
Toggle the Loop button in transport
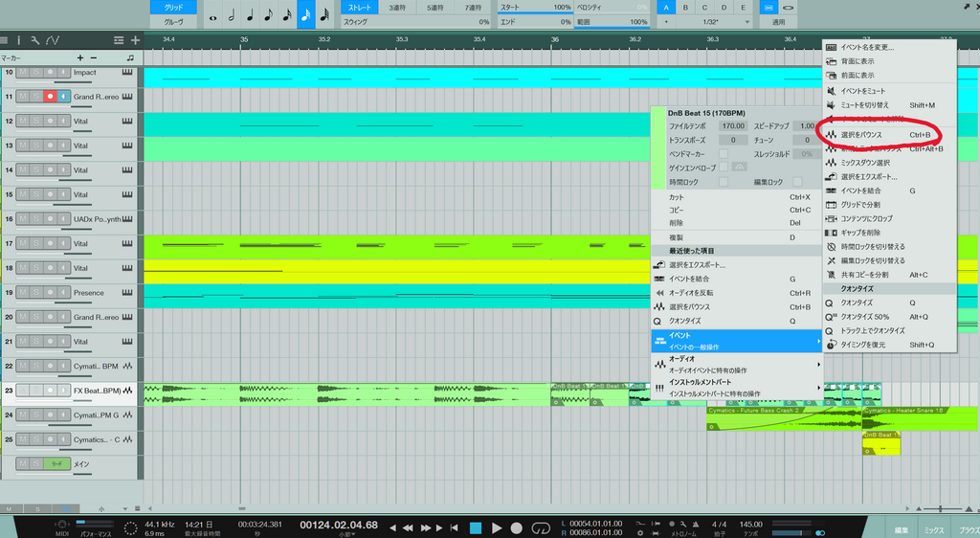pyautogui.click(x=541, y=528)
